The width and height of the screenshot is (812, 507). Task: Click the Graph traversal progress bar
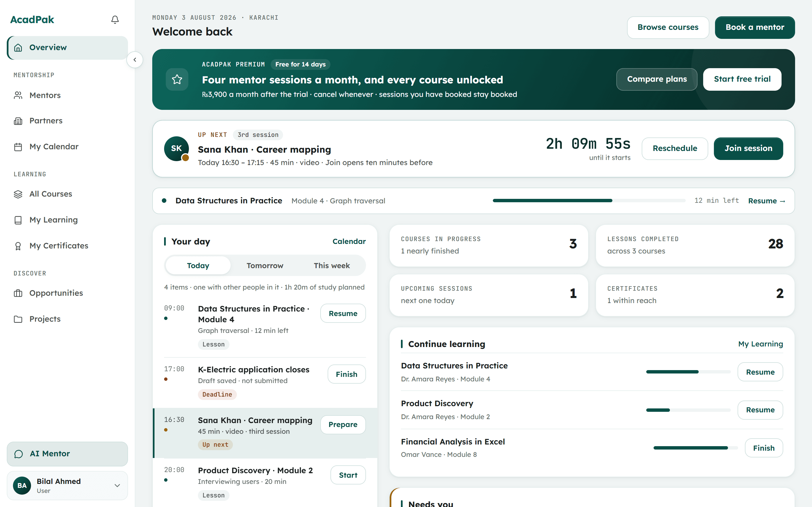[589, 201]
